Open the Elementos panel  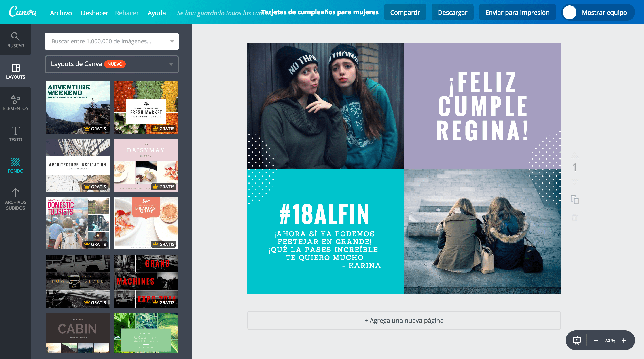15,103
